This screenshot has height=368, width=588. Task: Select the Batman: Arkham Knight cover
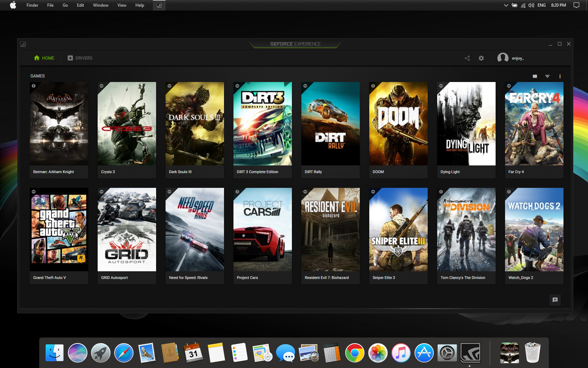click(59, 124)
